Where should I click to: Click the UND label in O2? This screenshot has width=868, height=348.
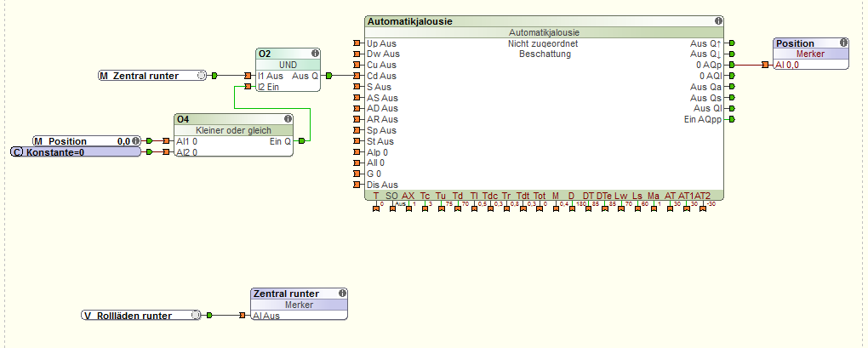point(288,65)
